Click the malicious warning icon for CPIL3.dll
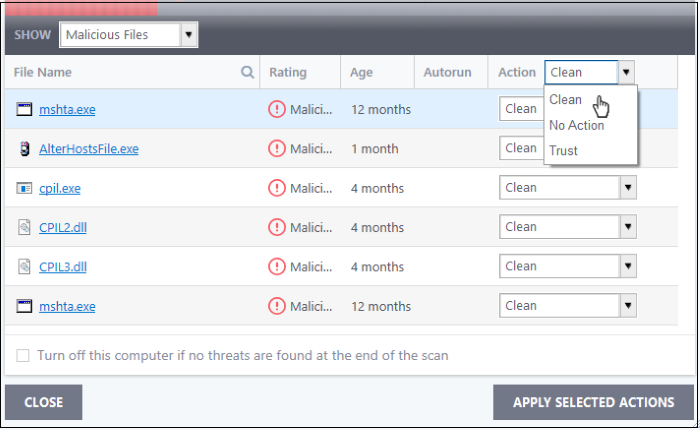This screenshot has width=700, height=430. click(277, 267)
